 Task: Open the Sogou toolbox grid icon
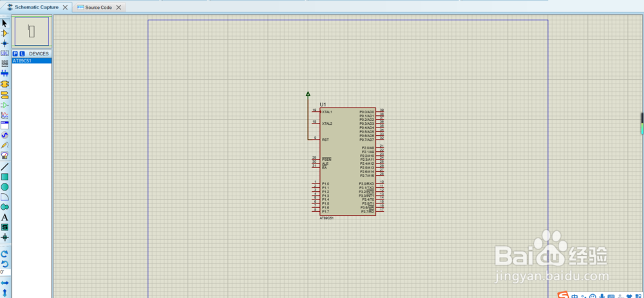pos(638,295)
